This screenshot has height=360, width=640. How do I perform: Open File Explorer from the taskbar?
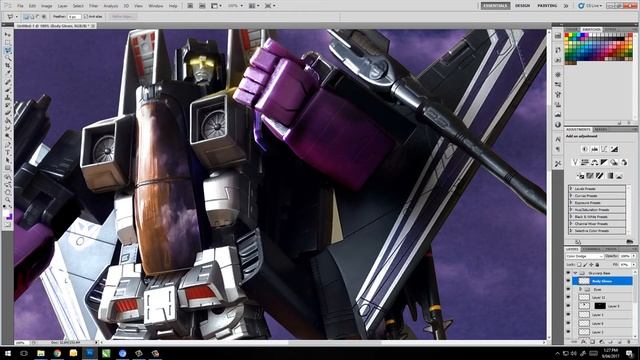point(41,353)
